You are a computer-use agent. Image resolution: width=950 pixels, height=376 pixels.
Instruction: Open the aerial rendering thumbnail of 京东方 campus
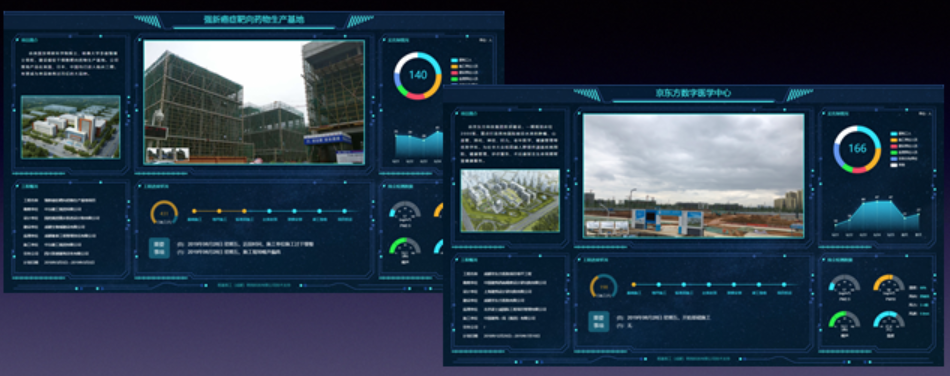click(x=510, y=200)
